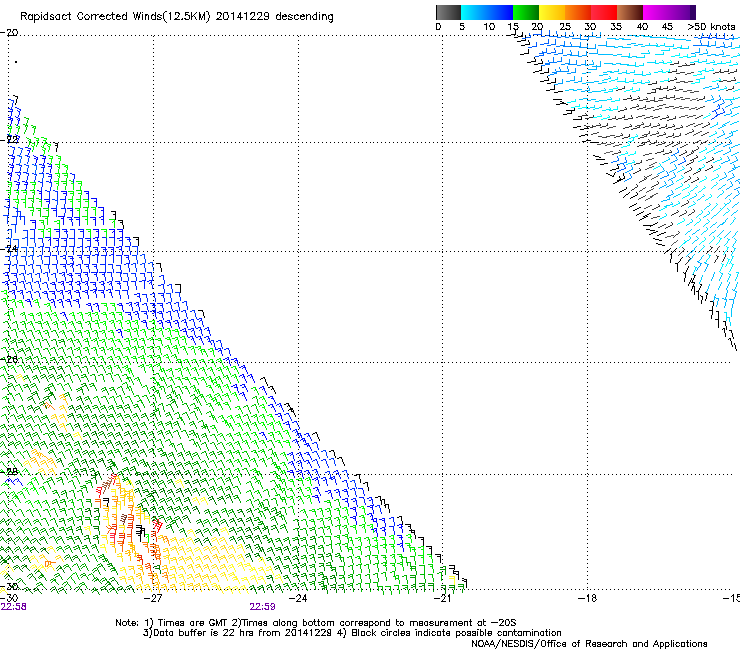Click the gray 0-5 knots legend color
The height and width of the screenshot is (650, 740).
[448, 12]
